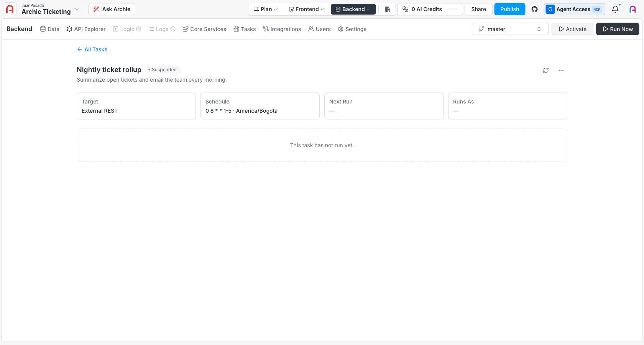Click Run Now button
The height and width of the screenshot is (345, 644).
coord(618,29)
